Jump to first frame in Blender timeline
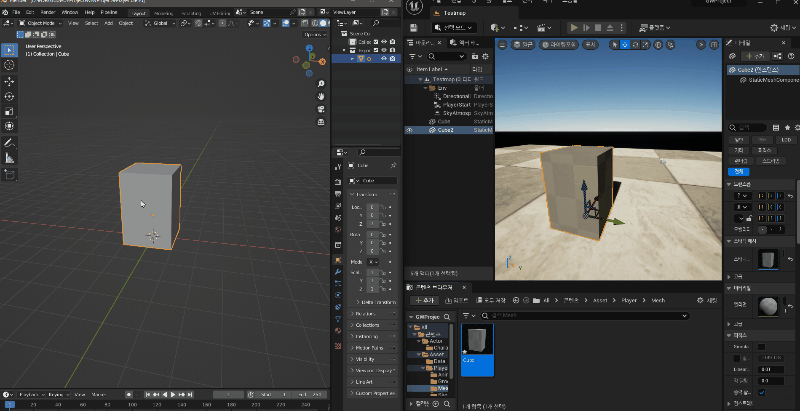The height and width of the screenshot is (411, 800). pyautogui.click(x=148, y=395)
